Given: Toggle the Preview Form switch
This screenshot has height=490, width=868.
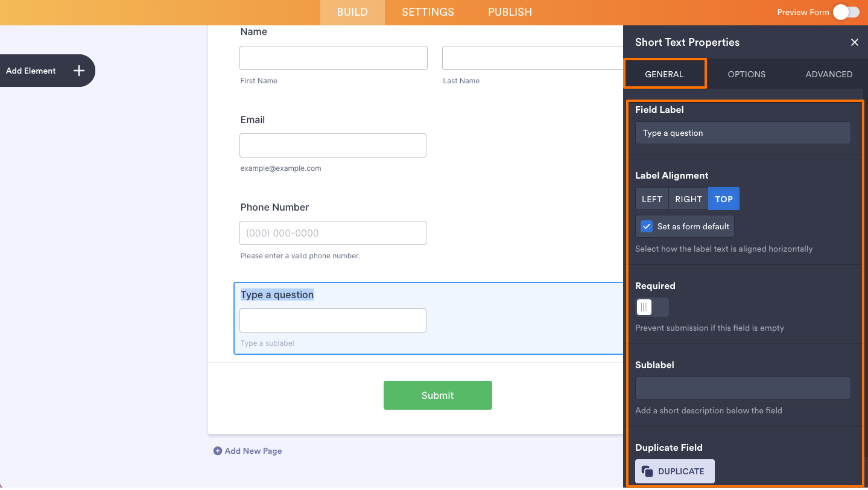Looking at the screenshot, I should point(846,12).
